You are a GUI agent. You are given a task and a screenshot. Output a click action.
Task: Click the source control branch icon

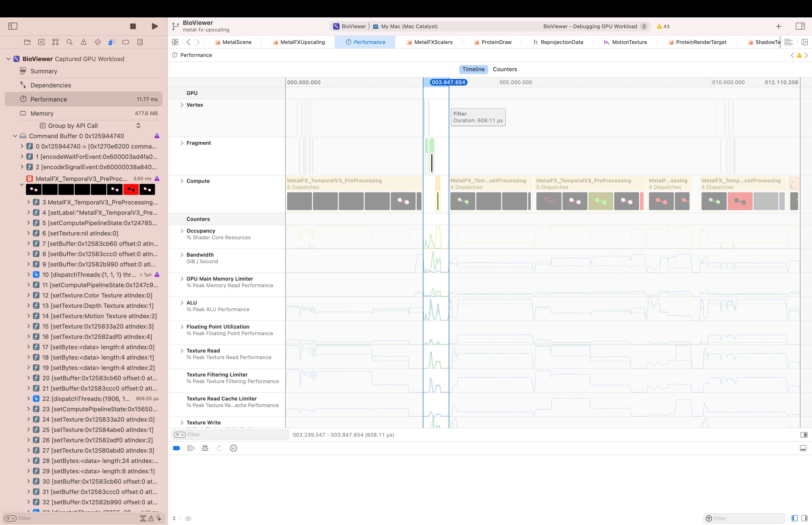(176, 26)
